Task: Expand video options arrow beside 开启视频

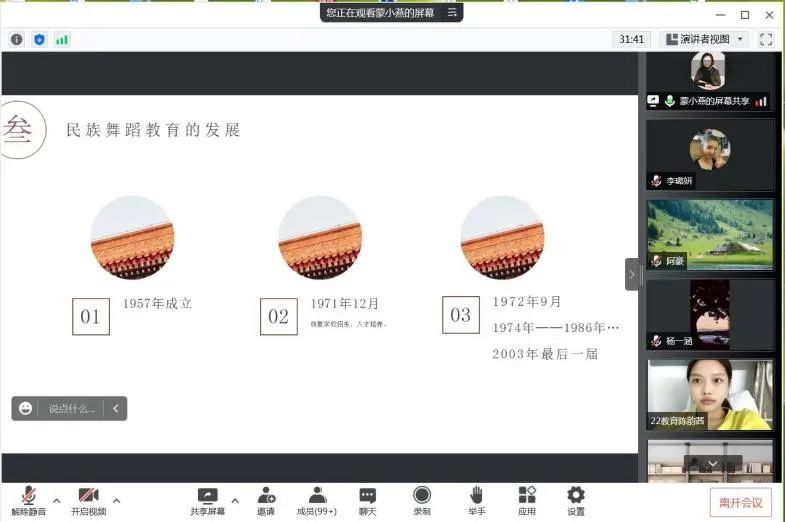Action: (116, 500)
